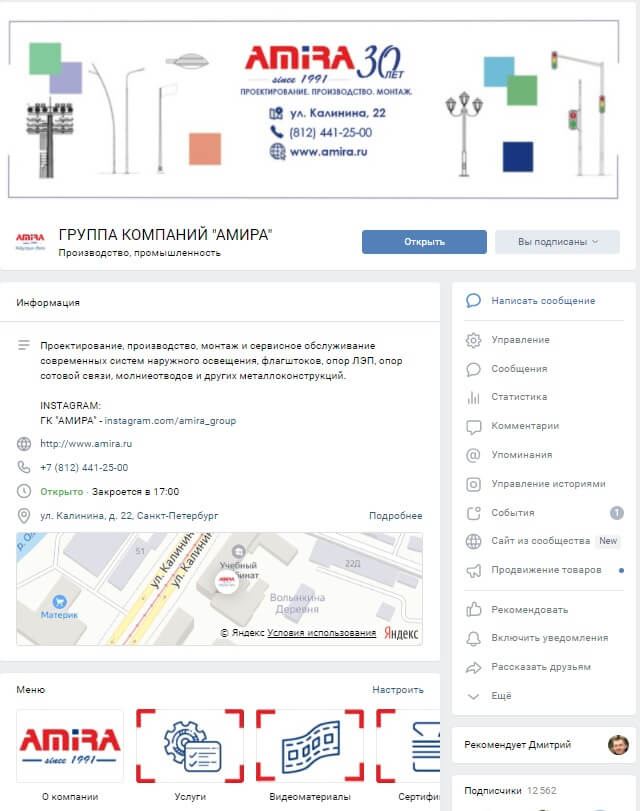Click the New badge near Сайт из сообщества

click(x=608, y=541)
